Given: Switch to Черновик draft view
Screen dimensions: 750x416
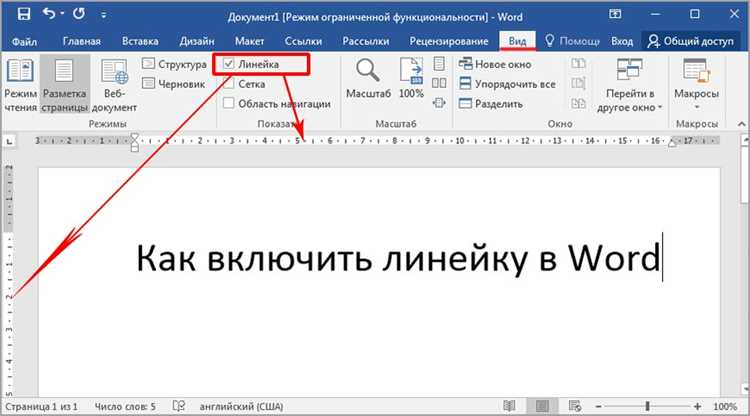Looking at the screenshot, I should click(173, 84).
